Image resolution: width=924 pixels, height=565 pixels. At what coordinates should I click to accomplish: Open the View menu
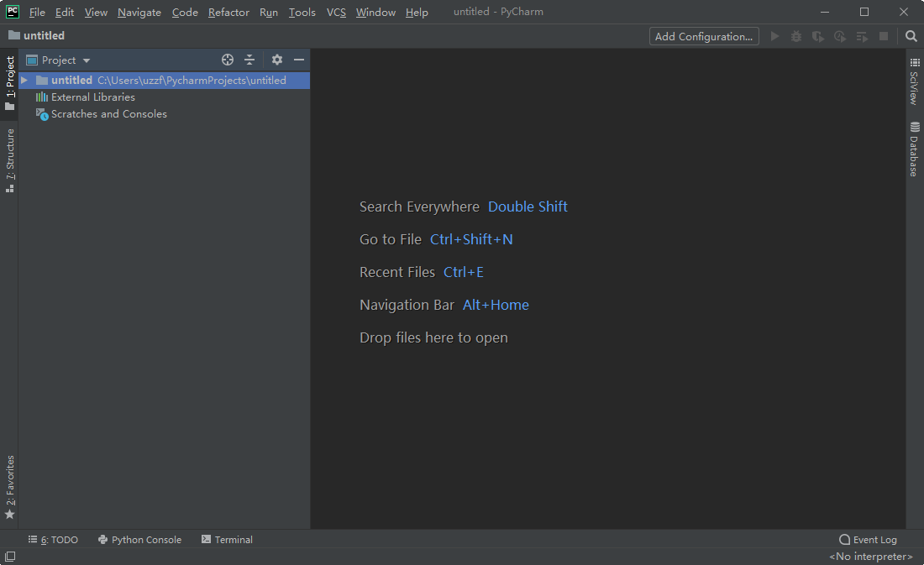tap(96, 13)
